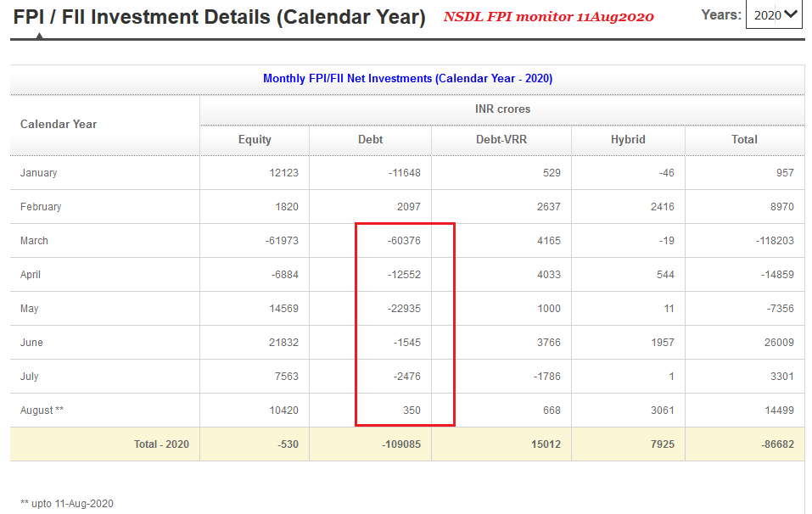The image size is (812, 514).
Task: Click the Monthly FPI/FII Net Investments heading
Action: coord(407,79)
